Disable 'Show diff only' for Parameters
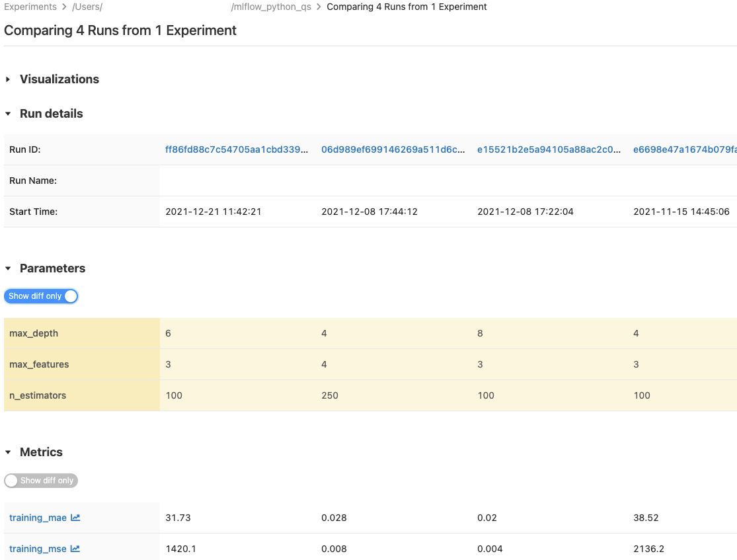Viewport: 737px width, 560px height. [41, 296]
